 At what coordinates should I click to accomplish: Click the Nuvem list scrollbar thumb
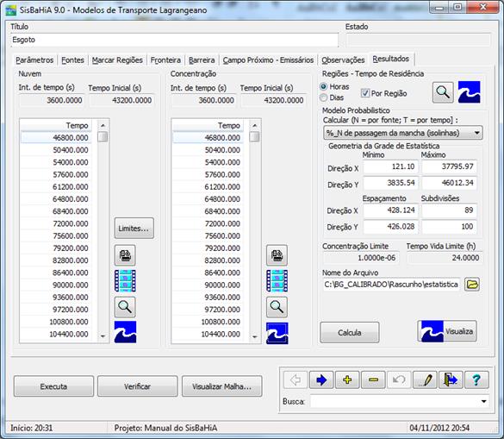point(103,136)
